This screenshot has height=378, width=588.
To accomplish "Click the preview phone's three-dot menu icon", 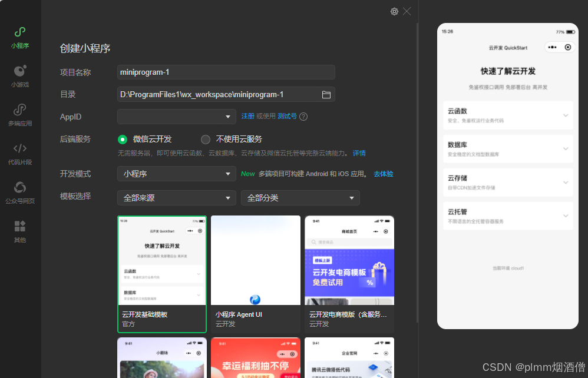I will tap(553, 47).
